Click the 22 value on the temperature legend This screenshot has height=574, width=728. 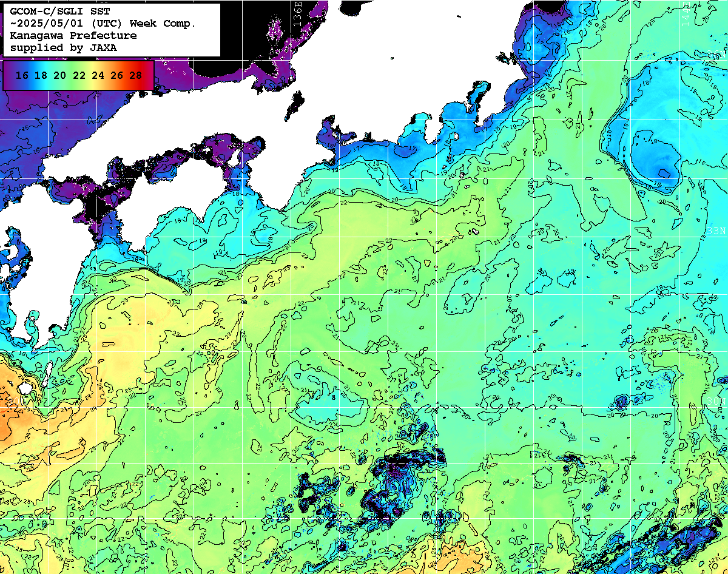(x=79, y=76)
